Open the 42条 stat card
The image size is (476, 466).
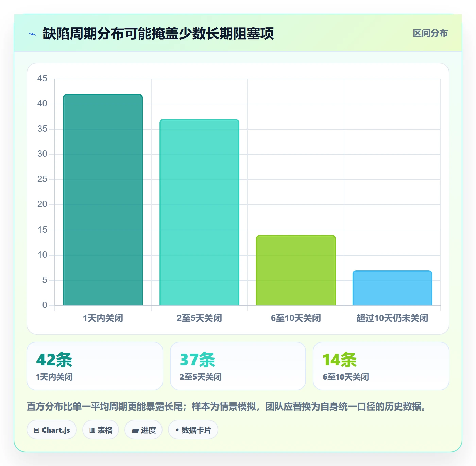click(95, 366)
